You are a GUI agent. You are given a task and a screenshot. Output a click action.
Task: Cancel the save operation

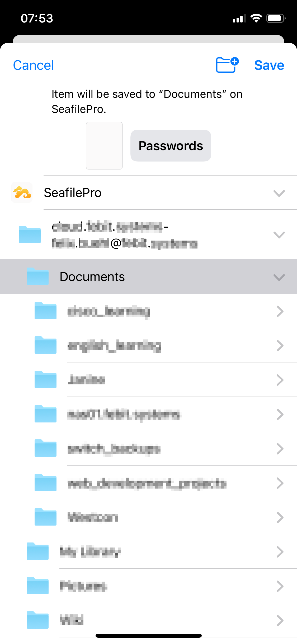coord(33,65)
